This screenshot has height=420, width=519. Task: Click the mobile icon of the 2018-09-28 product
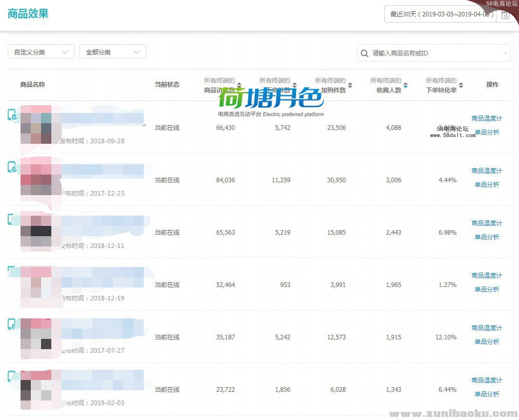click(12, 114)
